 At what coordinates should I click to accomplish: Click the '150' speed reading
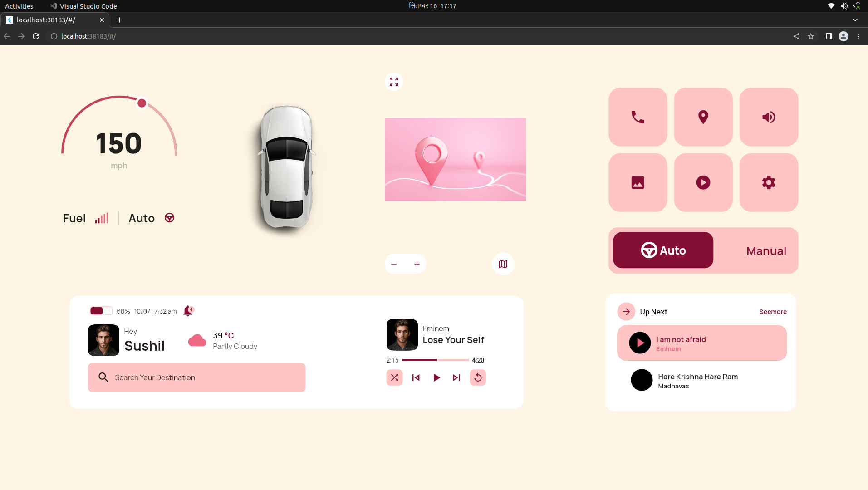[x=118, y=143]
